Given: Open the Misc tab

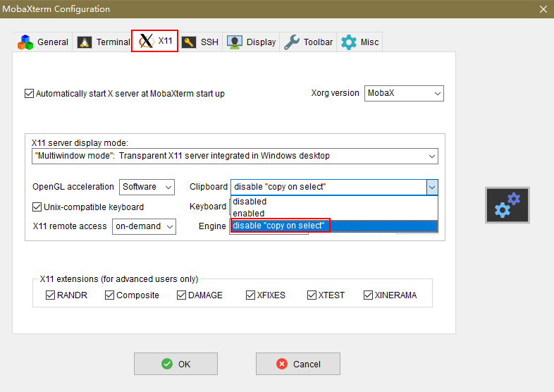Looking at the screenshot, I should pyautogui.click(x=359, y=42).
